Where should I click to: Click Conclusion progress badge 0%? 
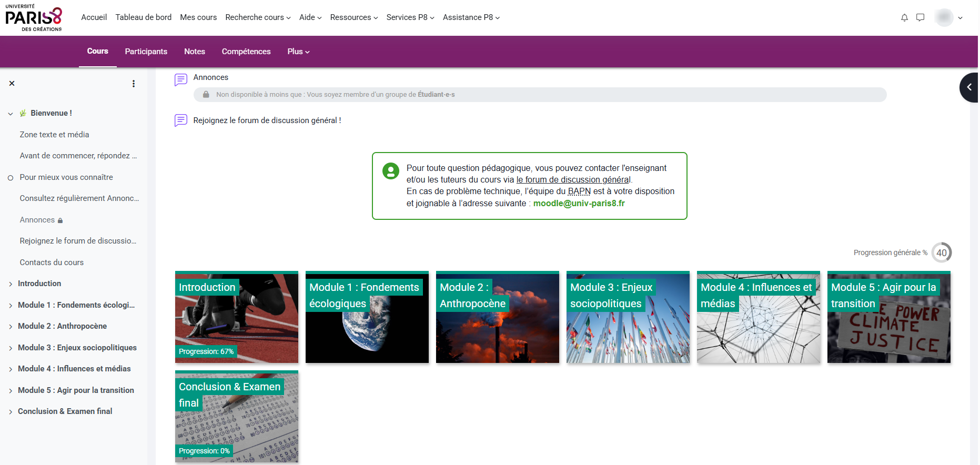pyautogui.click(x=204, y=451)
